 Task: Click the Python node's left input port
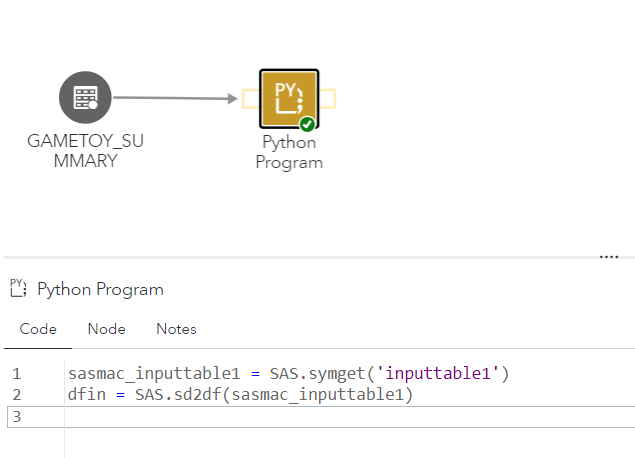tap(250, 98)
